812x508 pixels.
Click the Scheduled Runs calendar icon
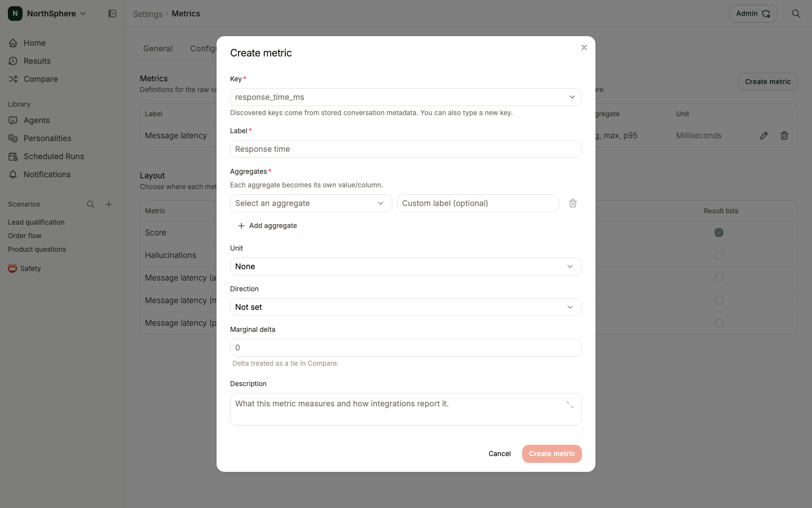[x=13, y=156]
